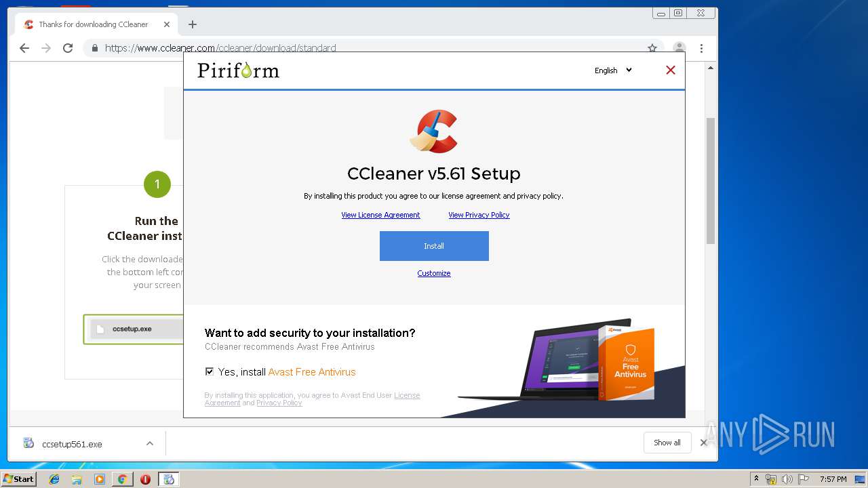Close the Chrome downloads bar

coord(704,443)
